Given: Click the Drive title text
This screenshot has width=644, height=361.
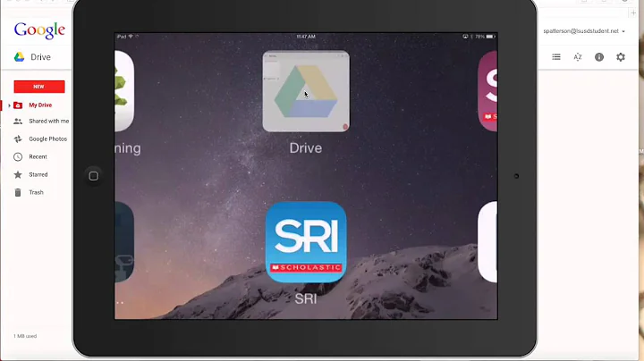Looking at the screenshot, I should point(40,57).
